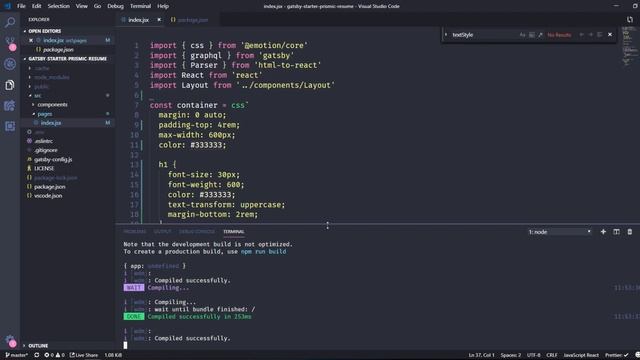Open the Debug menu
640x360 pixels.
pyautogui.click(x=115, y=6)
